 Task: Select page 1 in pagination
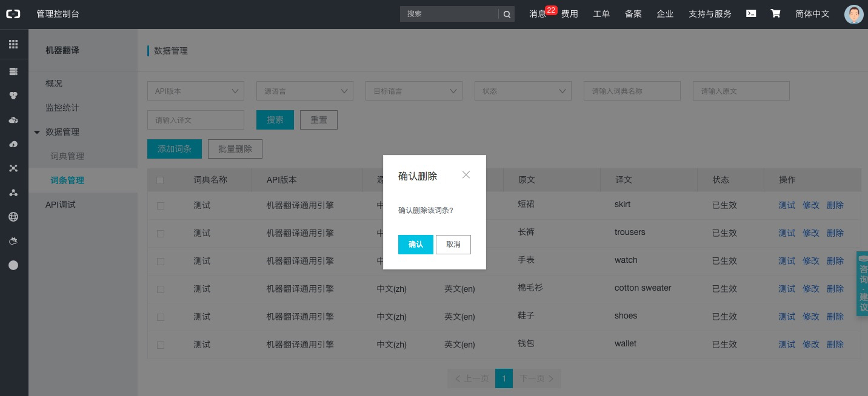point(504,378)
